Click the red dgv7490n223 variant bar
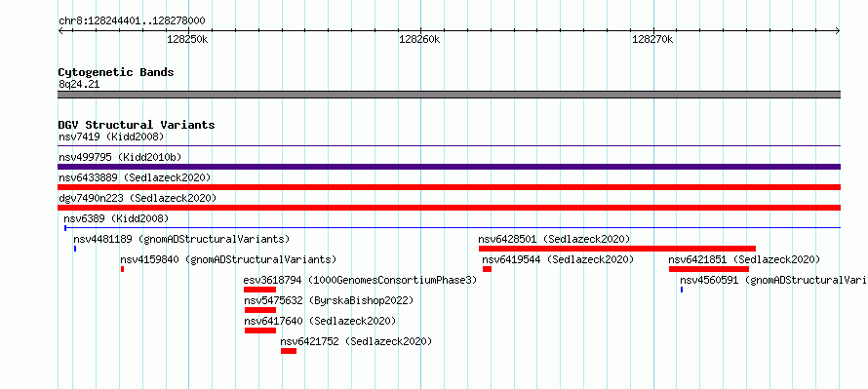 [449, 208]
